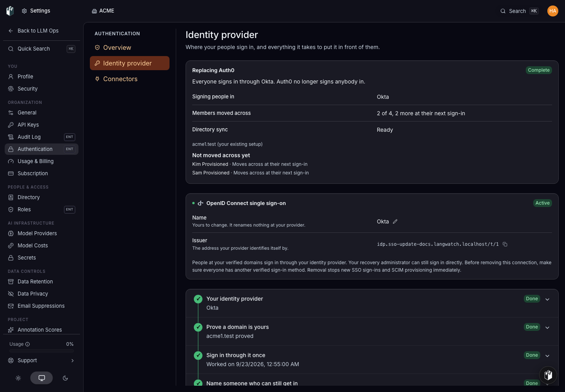Select the Identity provider tab
Screen dimensions: 565x392
tap(129, 63)
